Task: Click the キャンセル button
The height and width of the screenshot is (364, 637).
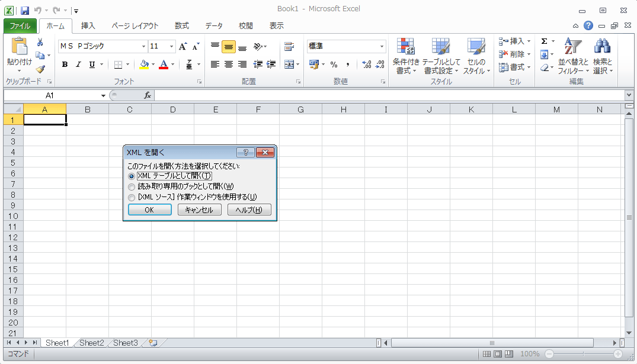Action: point(199,210)
